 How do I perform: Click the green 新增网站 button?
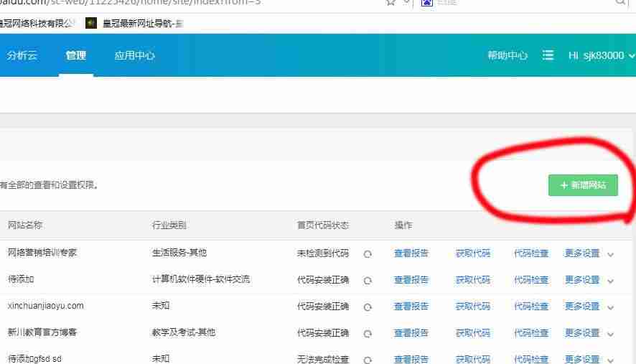pos(583,185)
